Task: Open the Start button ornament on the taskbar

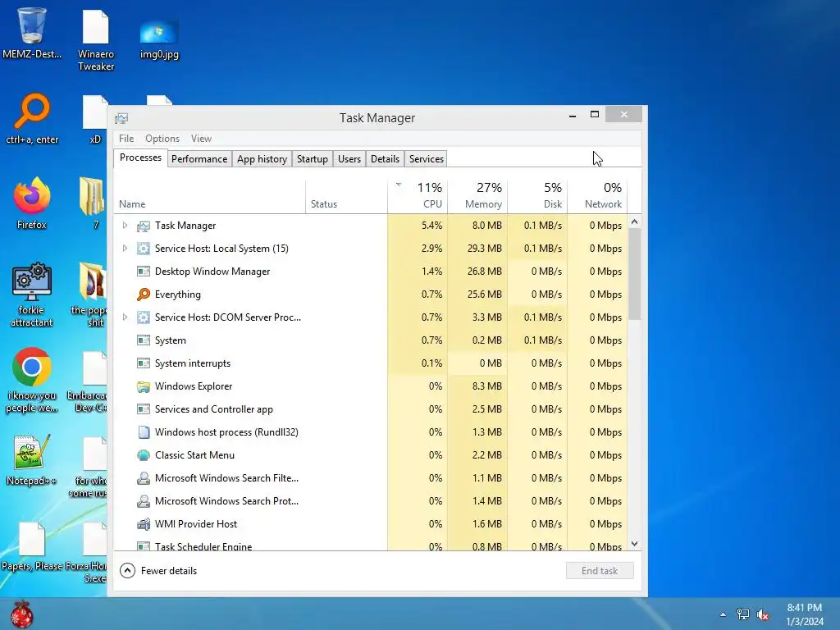Action: tap(22, 614)
